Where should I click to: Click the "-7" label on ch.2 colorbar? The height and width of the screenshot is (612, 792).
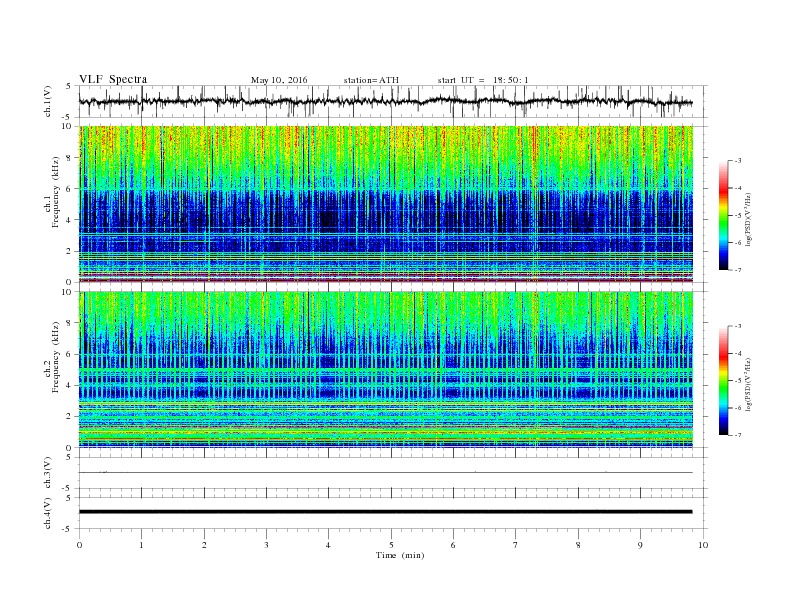click(x=737, y=435)
